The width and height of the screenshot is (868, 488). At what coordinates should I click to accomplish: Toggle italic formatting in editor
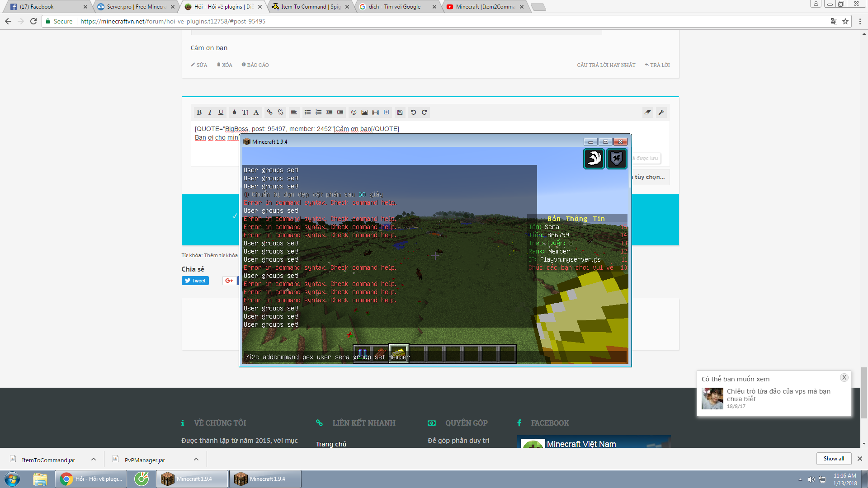(x=210, y=113)
